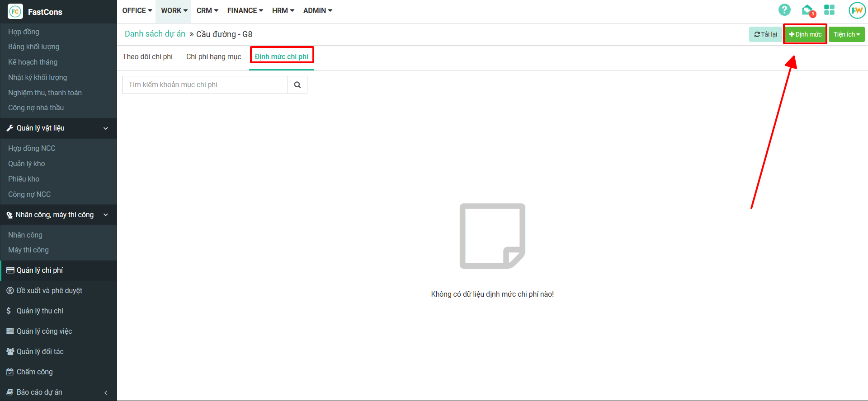Open the apps grid icon
Viewport: 868px width, 401px height.
829,10
